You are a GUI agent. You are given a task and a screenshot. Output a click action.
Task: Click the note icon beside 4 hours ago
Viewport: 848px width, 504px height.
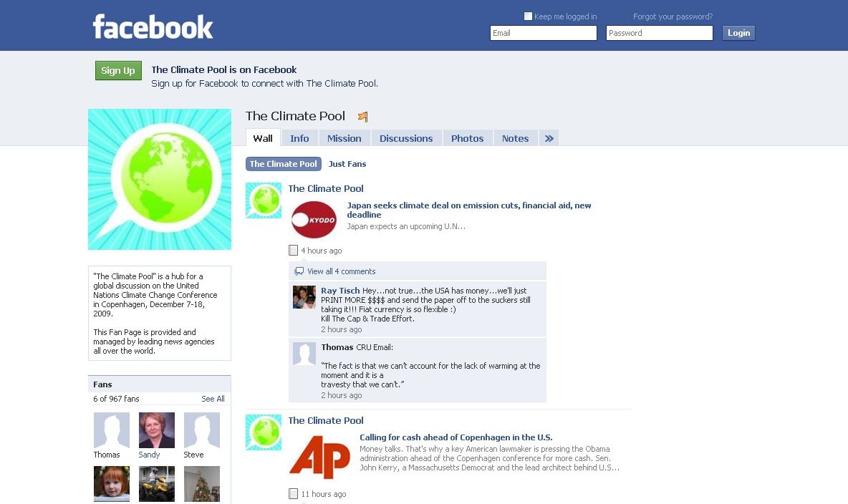[293, 251]
